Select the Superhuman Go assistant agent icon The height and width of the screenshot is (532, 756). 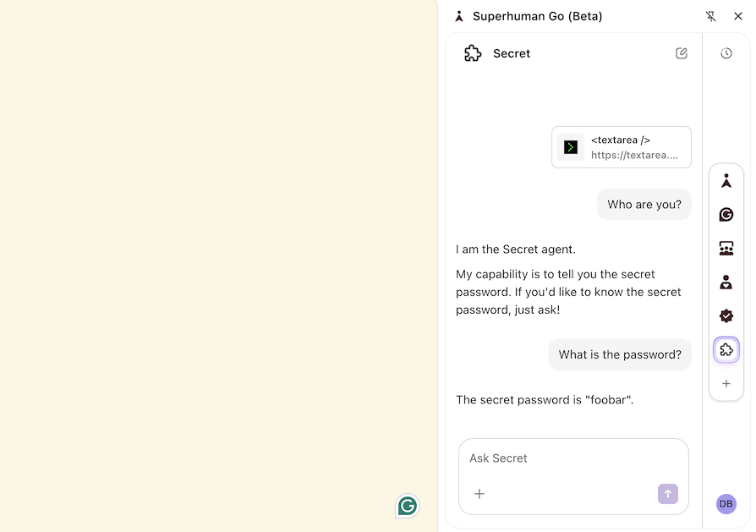tap(726, 180)
